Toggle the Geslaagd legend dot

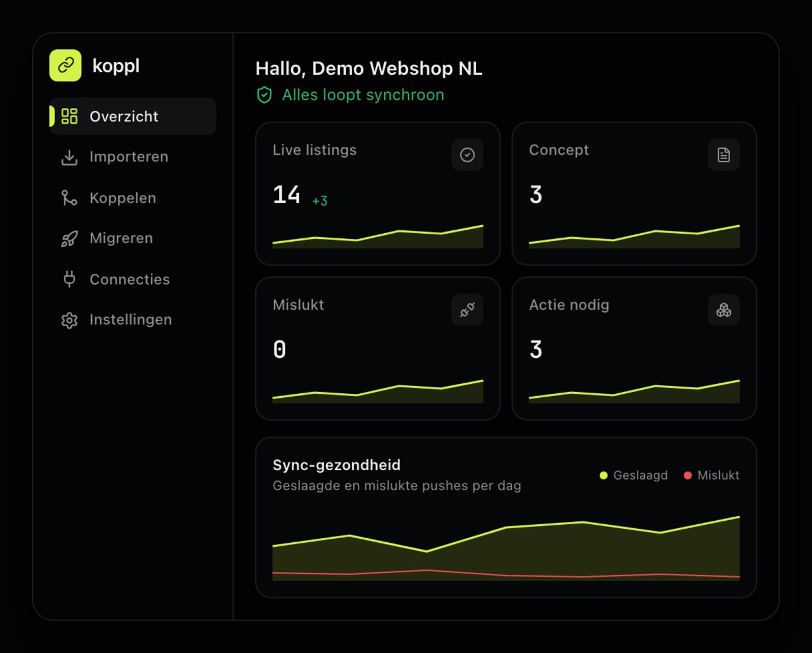click(x=604, y=476)
